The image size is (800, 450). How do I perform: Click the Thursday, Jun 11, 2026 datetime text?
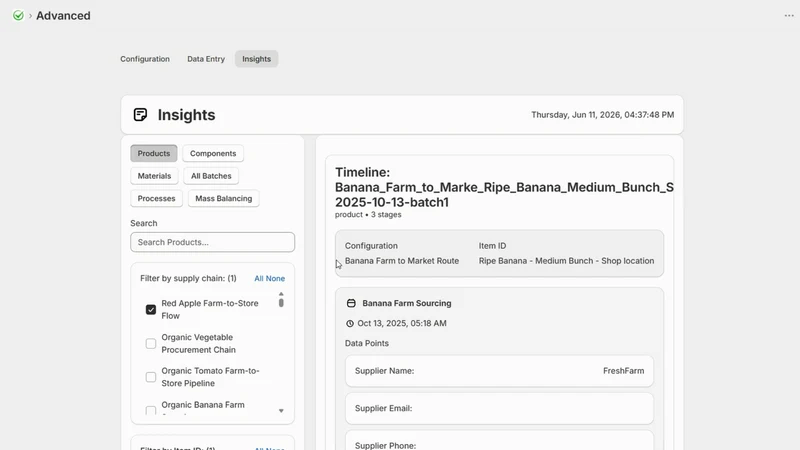point(603,115)
